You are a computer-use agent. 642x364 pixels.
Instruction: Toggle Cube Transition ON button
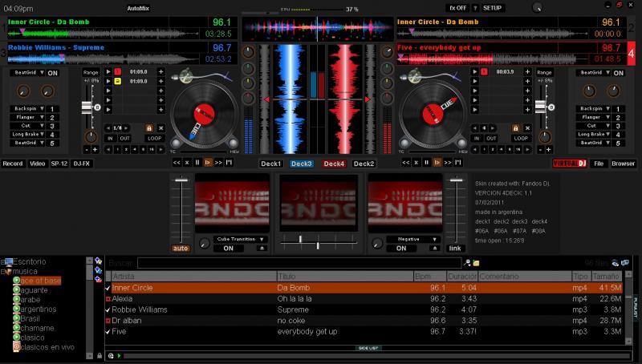pos(228,249)
